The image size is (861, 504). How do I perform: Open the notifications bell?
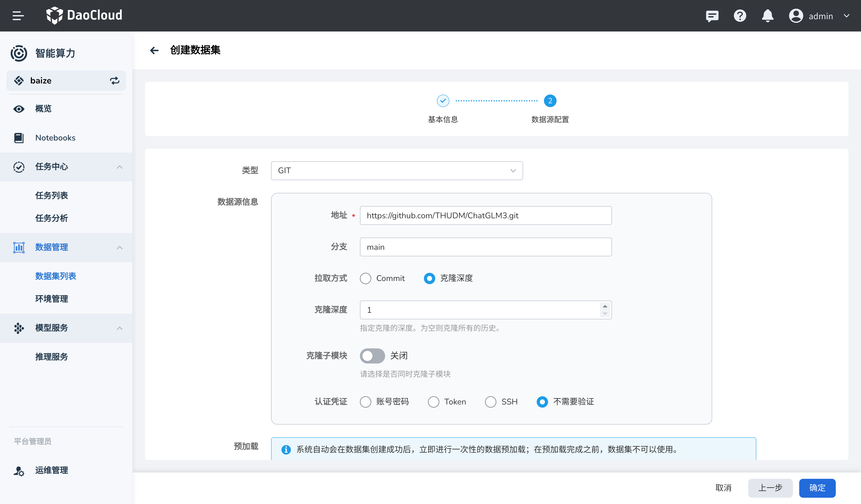pyautogui.click(x=767, y=16)
